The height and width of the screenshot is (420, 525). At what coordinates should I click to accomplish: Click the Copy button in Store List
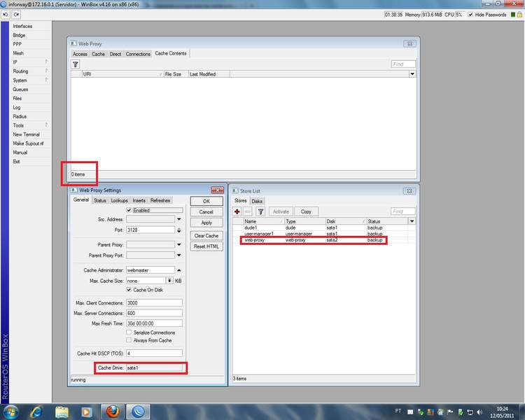point(306,211)
